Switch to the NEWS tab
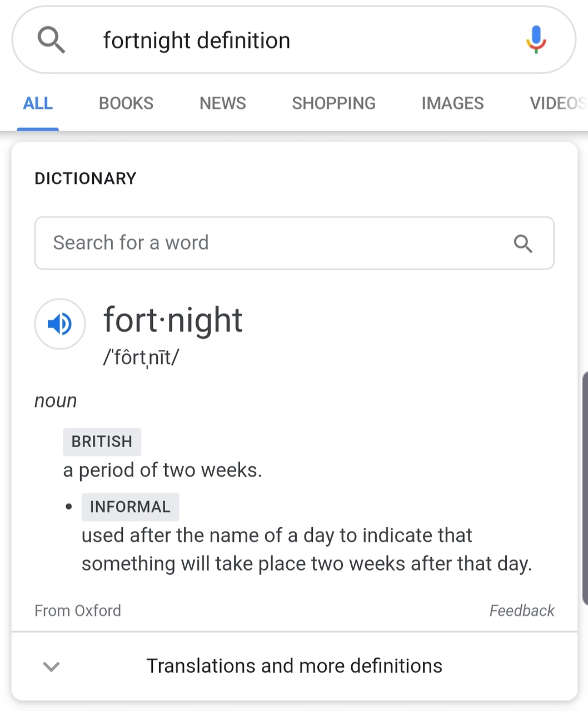Viewport: 588px width, 711px height. click(222, 103)
